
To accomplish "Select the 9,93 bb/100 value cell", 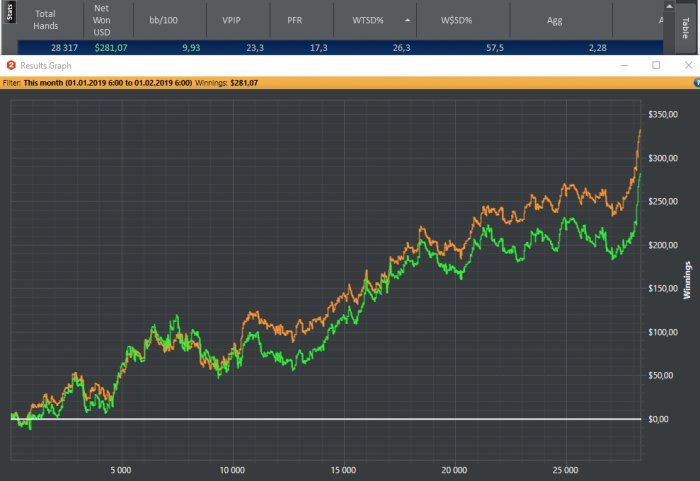I will click(191, 48).
